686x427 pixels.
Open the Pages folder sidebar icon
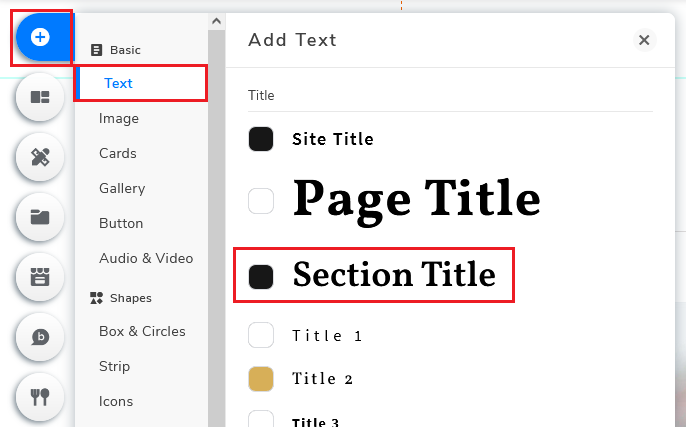coord(40,217)
